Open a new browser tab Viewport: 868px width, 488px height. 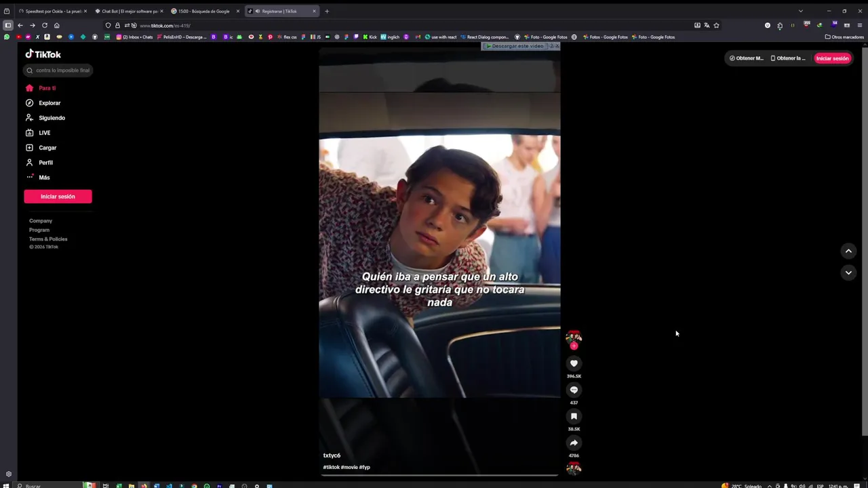(327, 12)
